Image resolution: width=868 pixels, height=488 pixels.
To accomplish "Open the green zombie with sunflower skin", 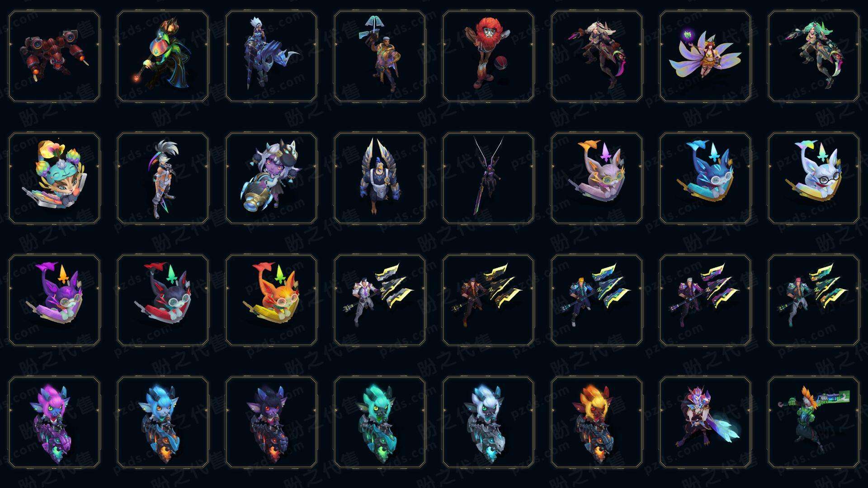I will [x=814, y=422].
